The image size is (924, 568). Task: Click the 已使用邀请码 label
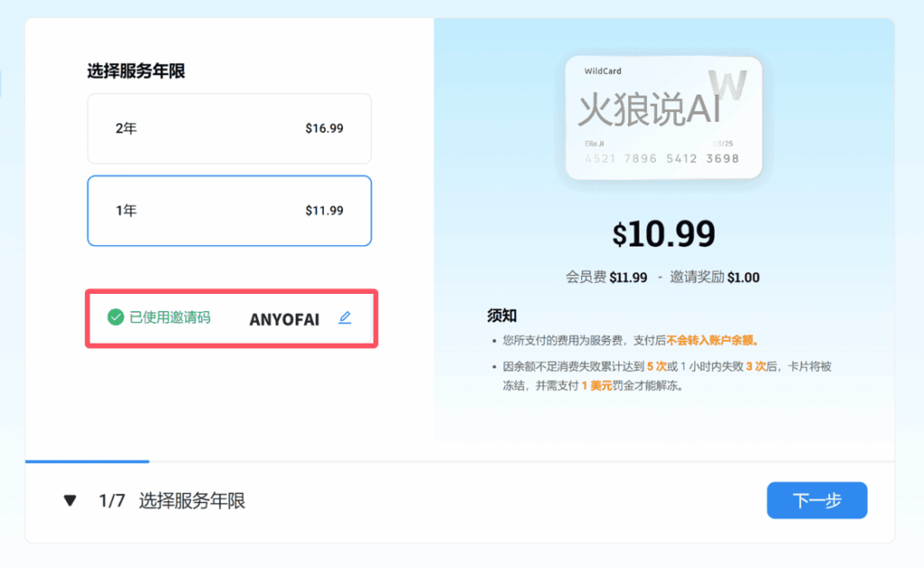click(170, 317)
